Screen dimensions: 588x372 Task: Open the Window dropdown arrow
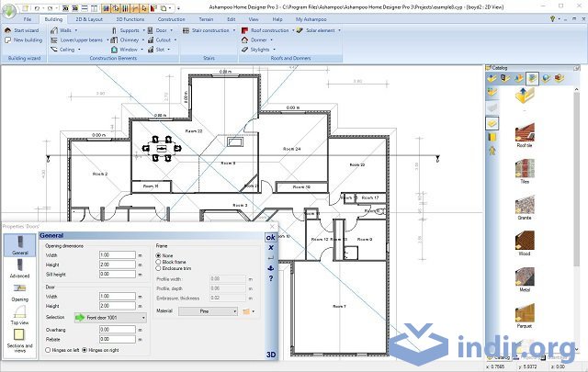pyautogui.click(x=141, y=49)
